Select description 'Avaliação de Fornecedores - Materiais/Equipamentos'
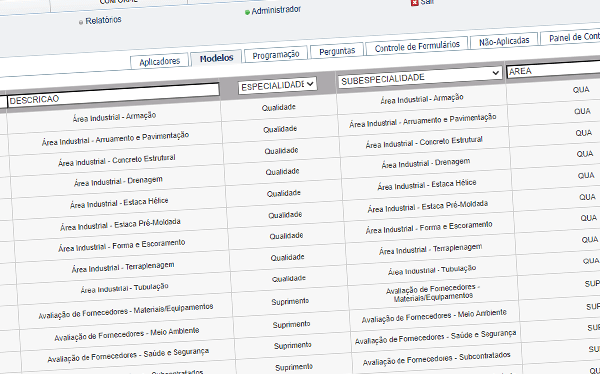This screenshot has height=374, width=600. coord(126,311)
